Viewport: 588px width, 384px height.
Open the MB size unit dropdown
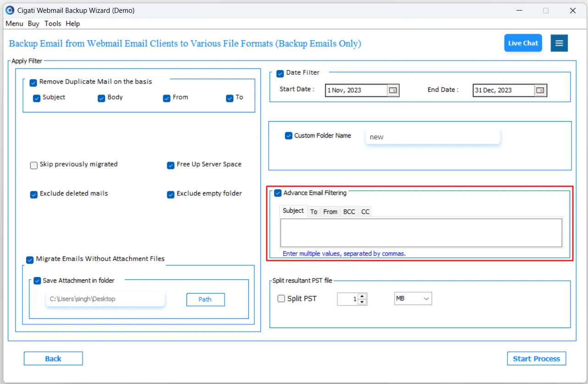413,299
